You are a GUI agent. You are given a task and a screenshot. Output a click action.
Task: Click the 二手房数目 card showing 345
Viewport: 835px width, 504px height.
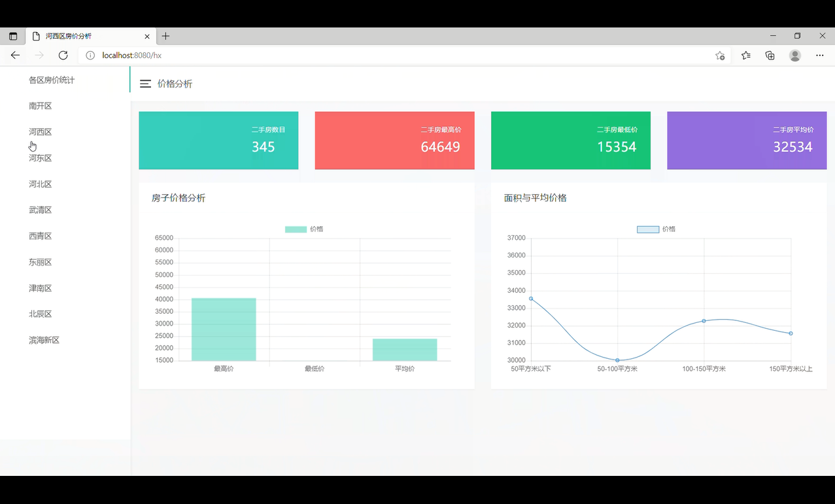click(218, 141)
